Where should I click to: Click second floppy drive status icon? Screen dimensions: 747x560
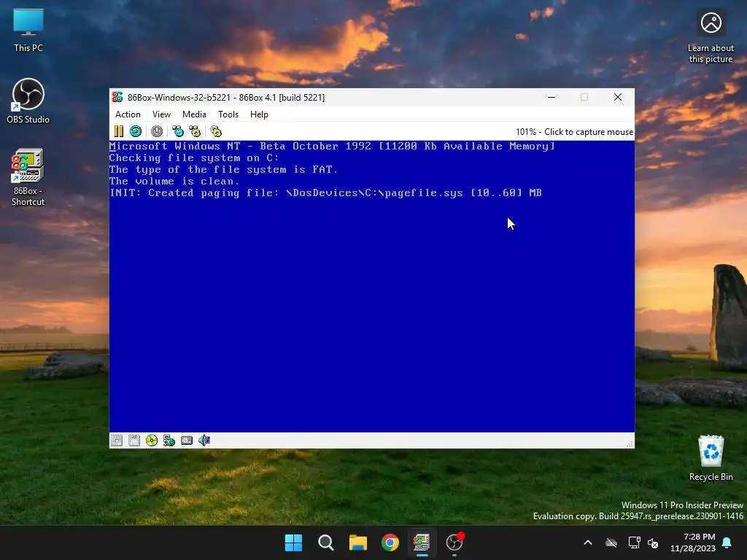(134, 440)
